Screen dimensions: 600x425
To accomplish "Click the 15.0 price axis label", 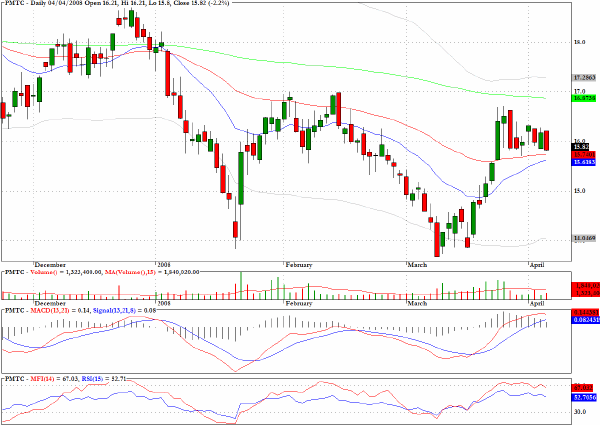I will tap(579, 191).
